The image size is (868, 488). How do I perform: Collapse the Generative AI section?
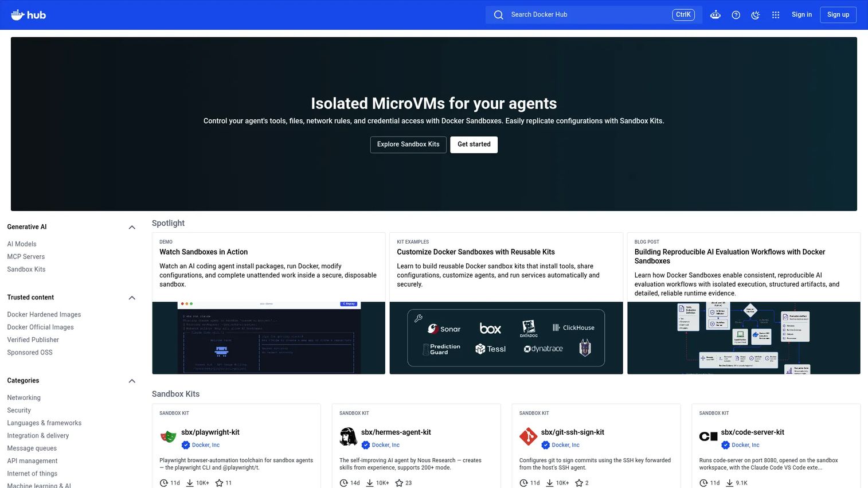pyautogui.click(x=132, y=228)
